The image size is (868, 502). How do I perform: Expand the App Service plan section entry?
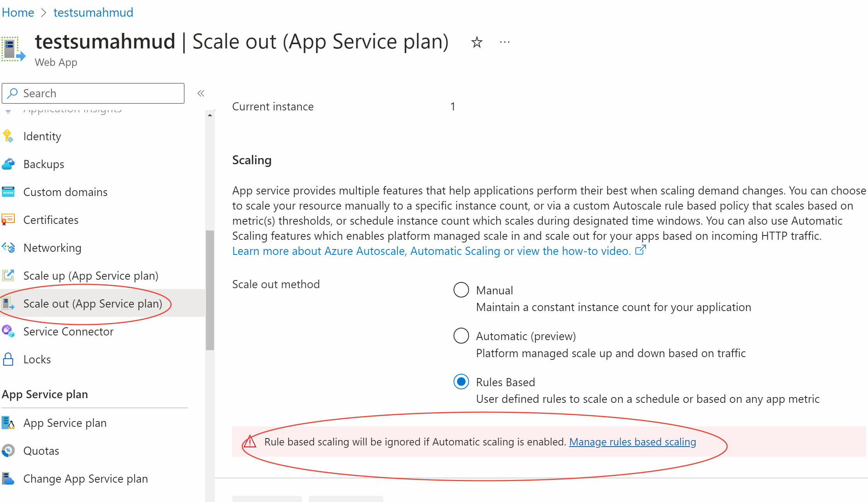[x=65, y=423]
